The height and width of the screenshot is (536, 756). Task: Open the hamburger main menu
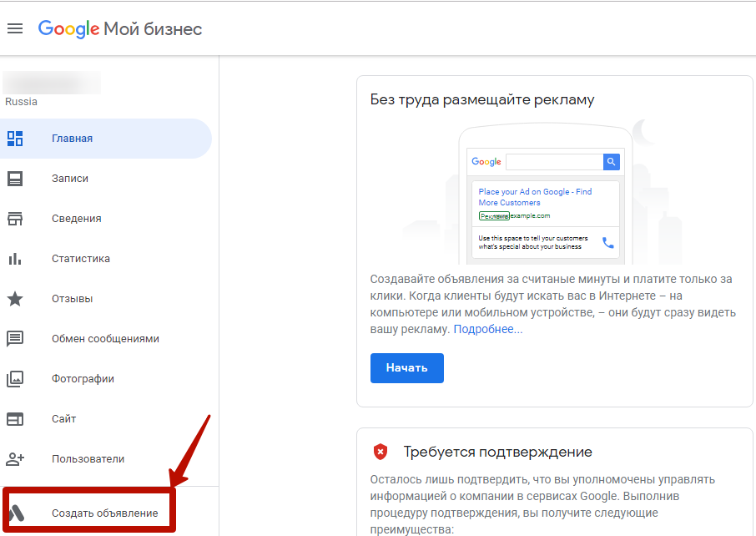[x=15, y=28]
